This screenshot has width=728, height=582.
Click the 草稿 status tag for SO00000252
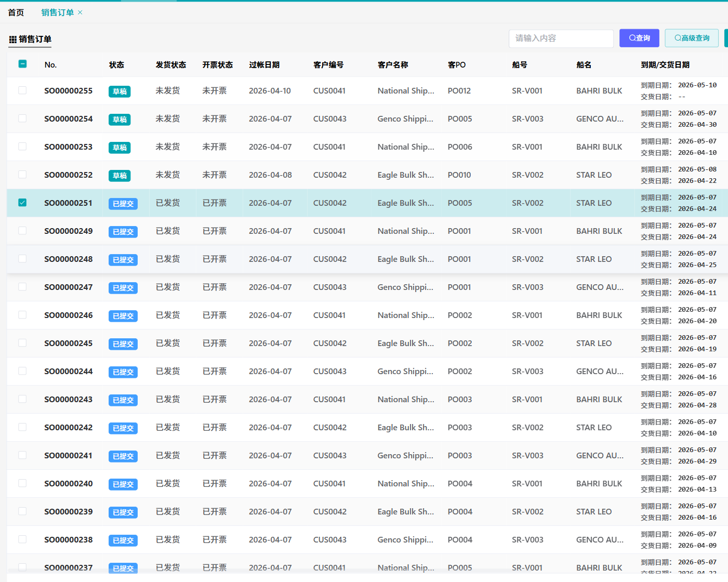click(120, 176)
